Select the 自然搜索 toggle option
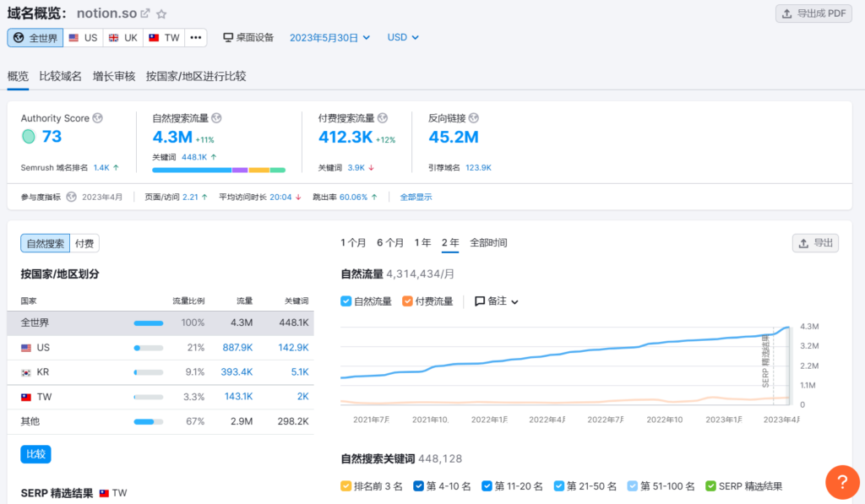This screenshot has height=504, width=865. point(46,243)
